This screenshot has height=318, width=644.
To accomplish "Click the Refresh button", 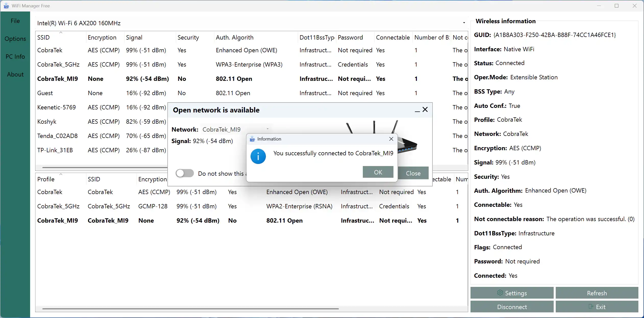I will (x=597, y=293).
